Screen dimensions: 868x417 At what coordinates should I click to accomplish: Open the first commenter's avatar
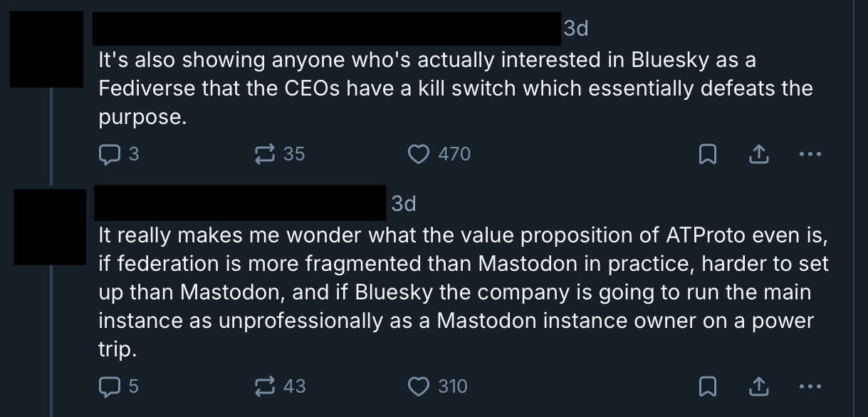coord(46,49)
